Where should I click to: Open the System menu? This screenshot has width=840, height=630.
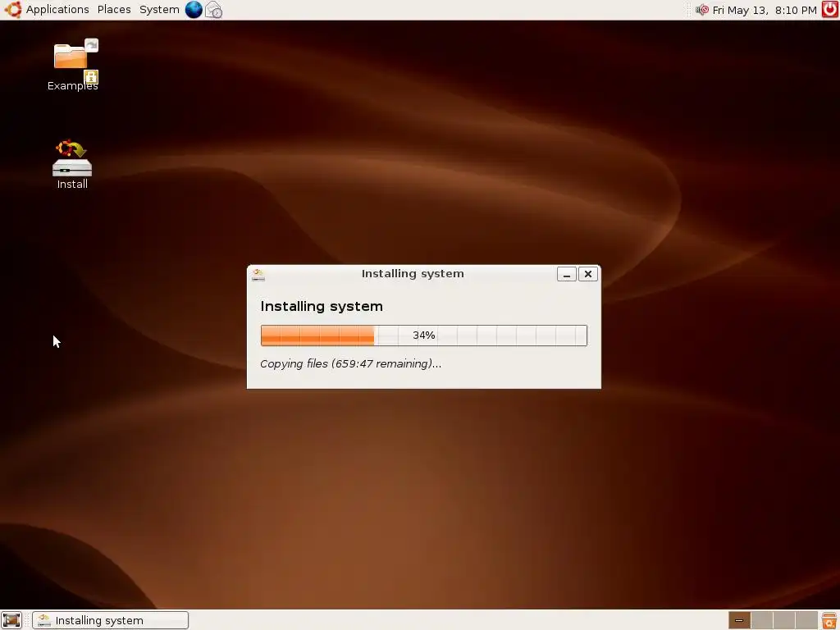[x=159, y=10]
